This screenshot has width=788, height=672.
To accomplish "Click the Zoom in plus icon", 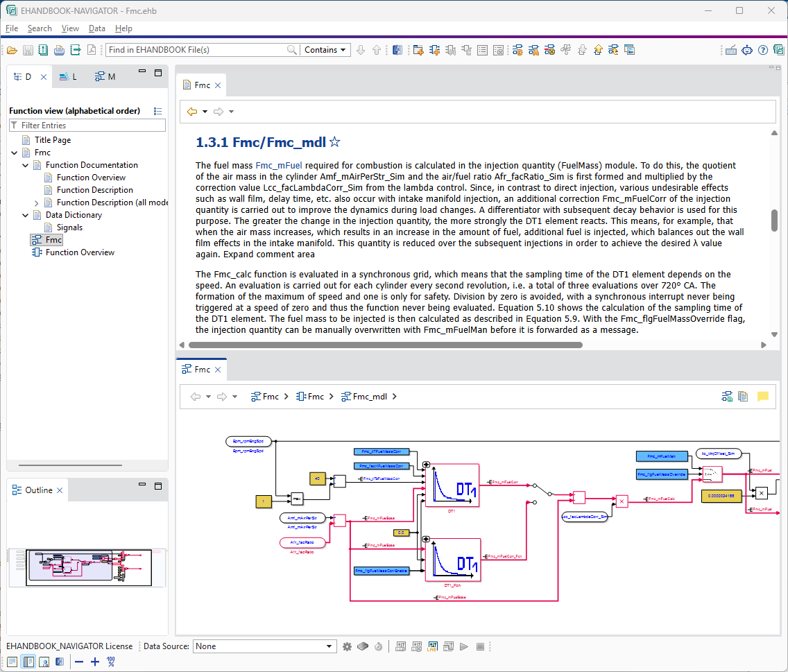I will point(94,662).
